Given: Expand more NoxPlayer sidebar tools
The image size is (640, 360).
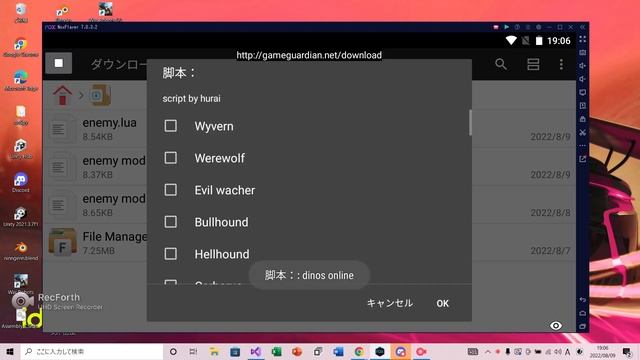Looking at the screenshot, I should [582, 145].
